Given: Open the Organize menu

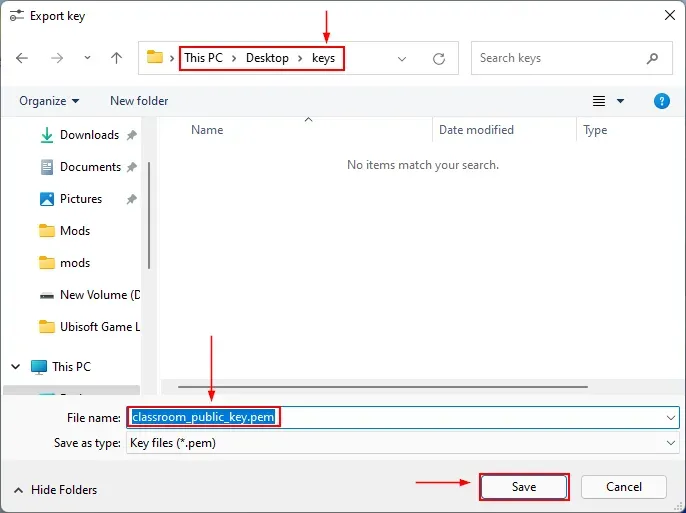Looking at the screenshot, I should pyautogui.click(x=48, y=101).
